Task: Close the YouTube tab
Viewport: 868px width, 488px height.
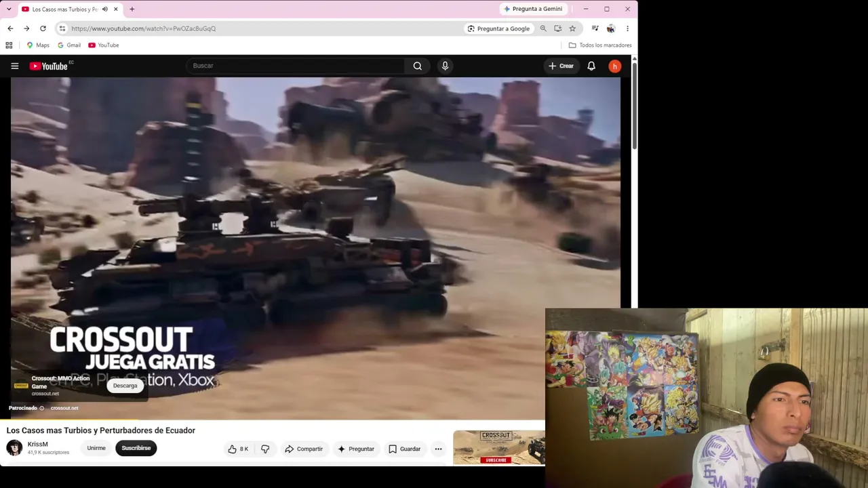Action: tap(115, 9)
